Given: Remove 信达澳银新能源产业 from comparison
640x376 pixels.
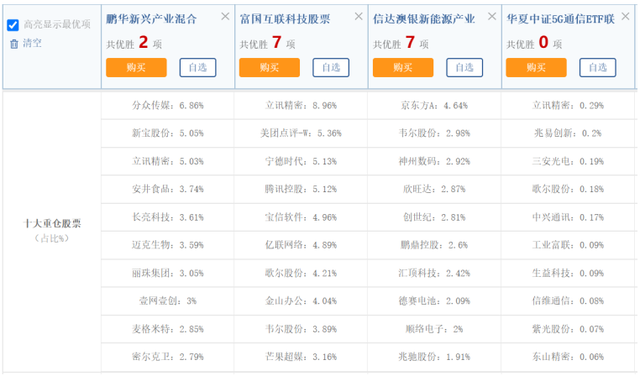Looking at the screenshot, I should tap(492, 16).
